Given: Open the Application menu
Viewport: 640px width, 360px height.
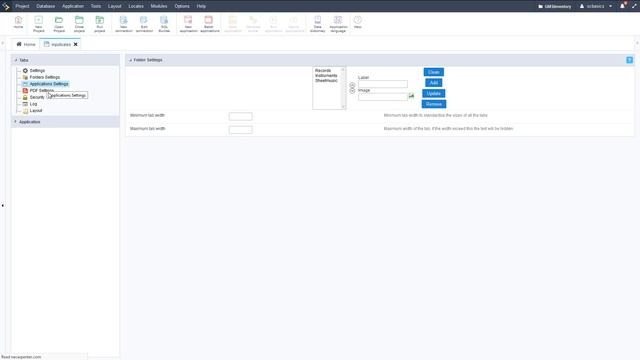Looking at the screenshot, I should tap(73, 6).
